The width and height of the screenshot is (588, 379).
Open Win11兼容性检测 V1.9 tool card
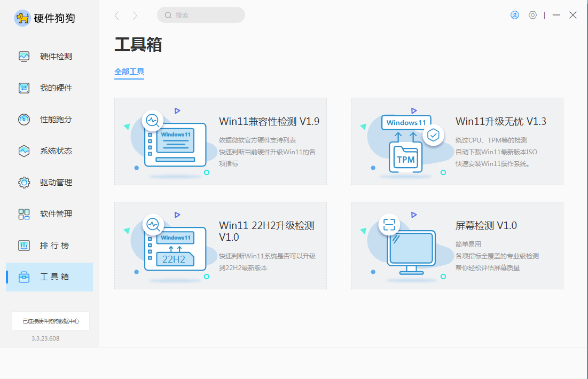(x=220, y=141)
